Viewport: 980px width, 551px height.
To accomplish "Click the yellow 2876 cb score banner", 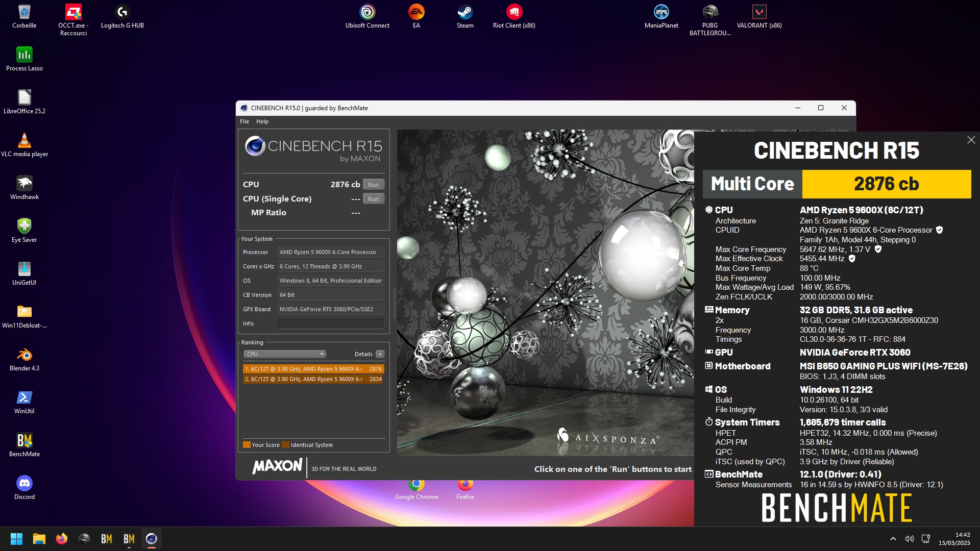I will pyautogui.click(x=887, y=184).
